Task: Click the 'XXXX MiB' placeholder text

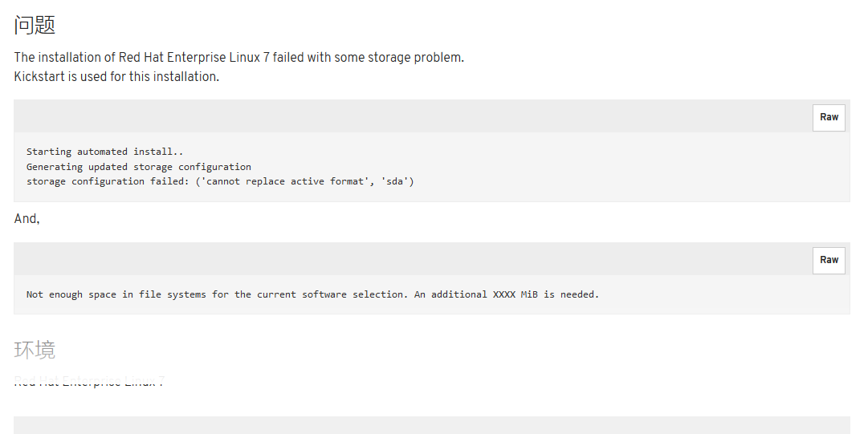Action: click(x=516, y=294)
